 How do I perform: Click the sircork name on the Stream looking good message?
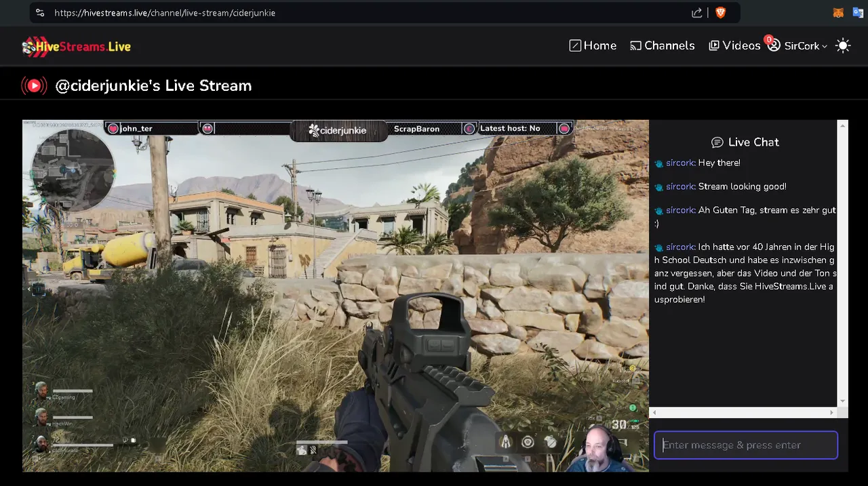(680, 186)
